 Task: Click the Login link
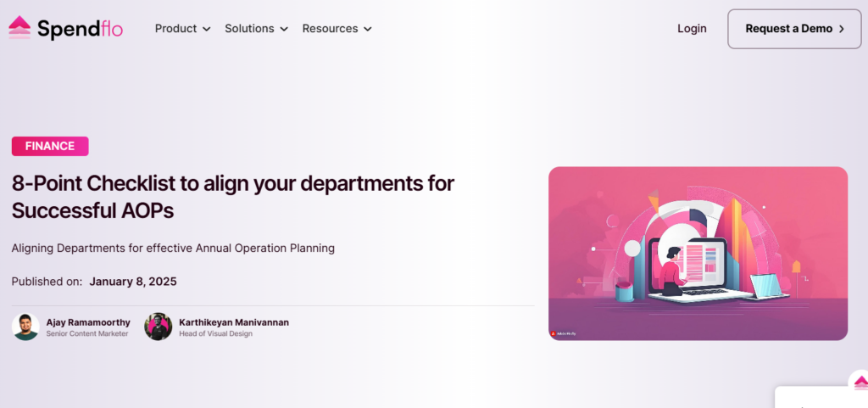pos(692,29)
